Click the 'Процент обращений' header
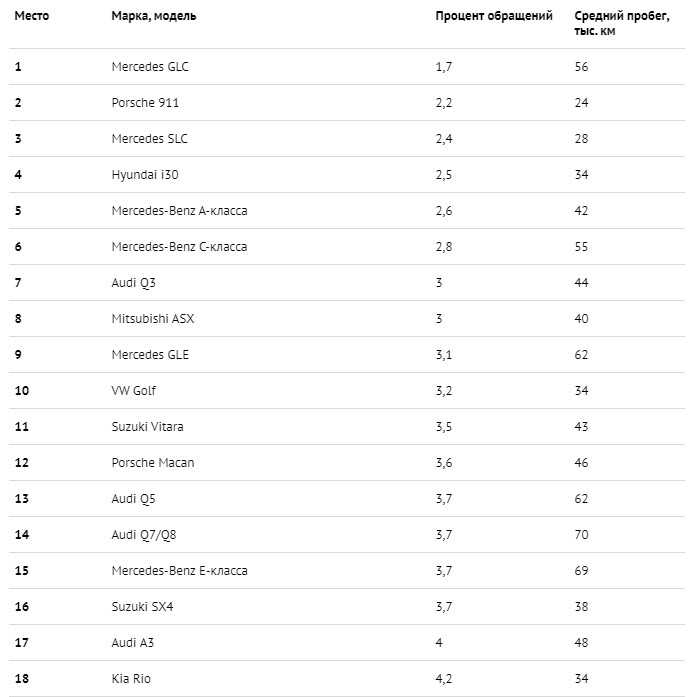 click(x=494, y=16)
